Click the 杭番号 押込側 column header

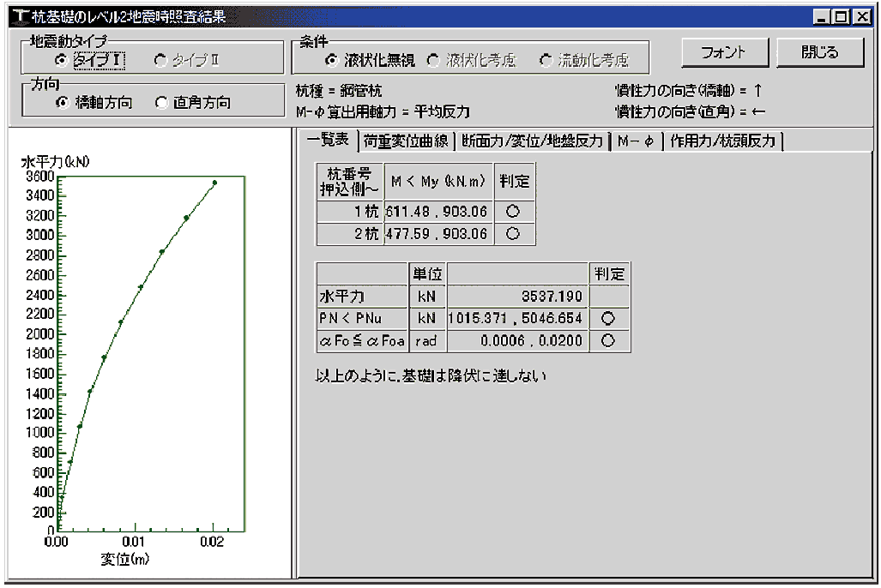tap(350, 182)
